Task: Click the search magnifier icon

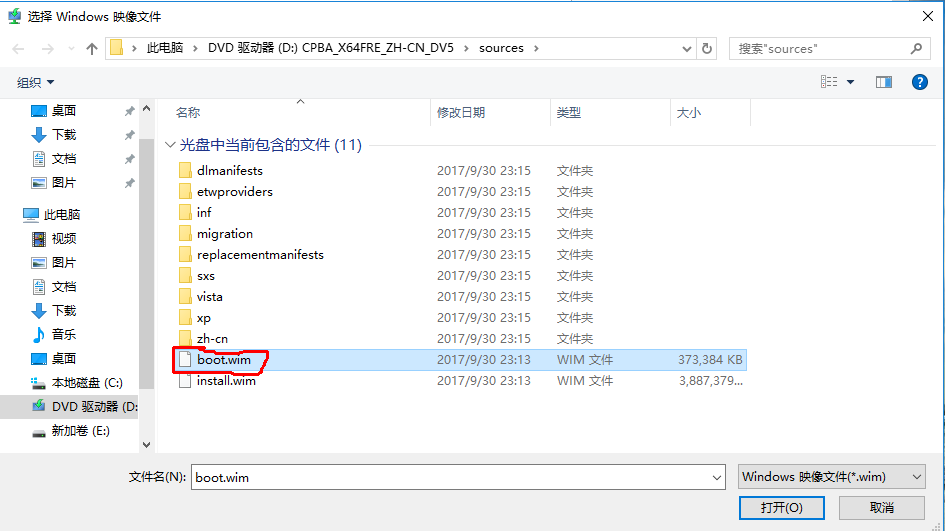Action: [916, 48]
